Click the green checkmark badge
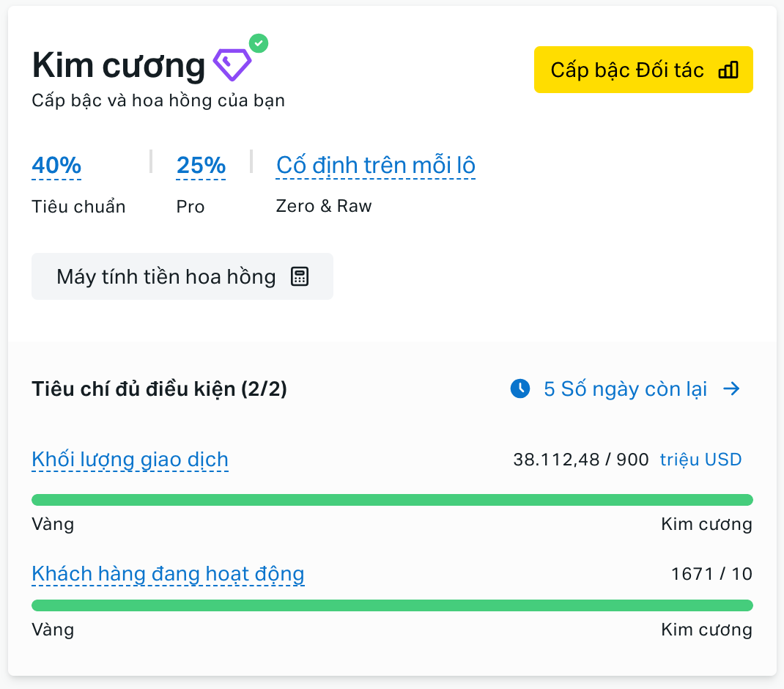Viewport: 784px width, 689px height. [259, 43]
